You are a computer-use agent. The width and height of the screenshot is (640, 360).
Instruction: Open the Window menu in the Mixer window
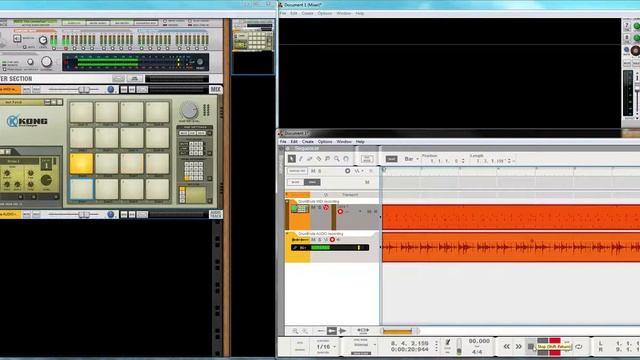(x=344, y=13)
